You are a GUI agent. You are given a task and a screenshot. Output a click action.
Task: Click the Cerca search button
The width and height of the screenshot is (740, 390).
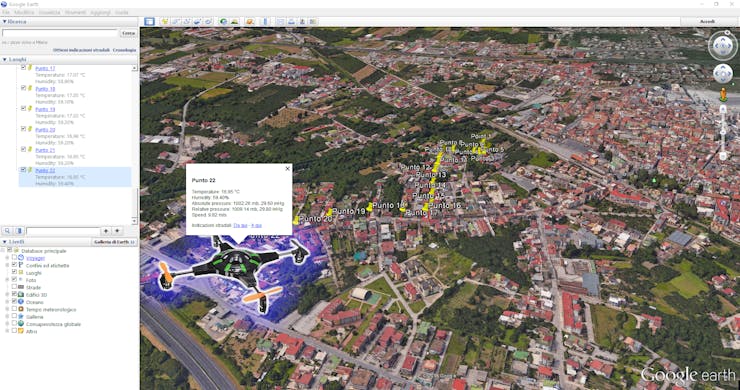[128, 33]
